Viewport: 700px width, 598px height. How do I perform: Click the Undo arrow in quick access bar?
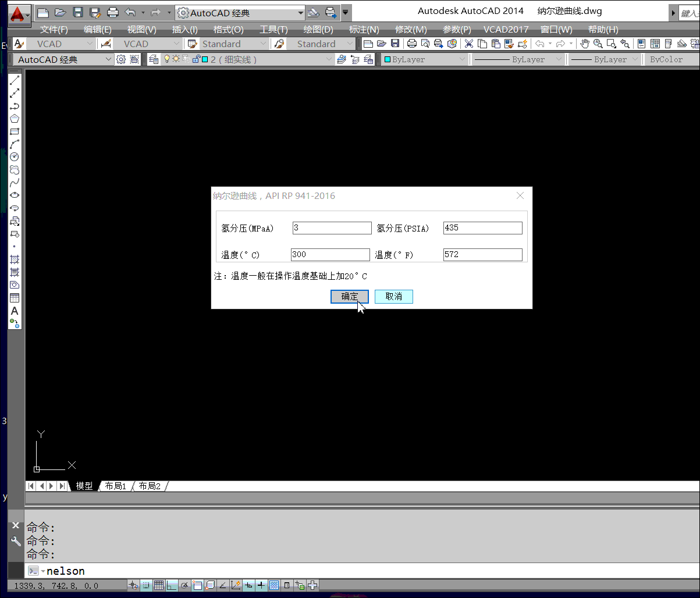130,12
